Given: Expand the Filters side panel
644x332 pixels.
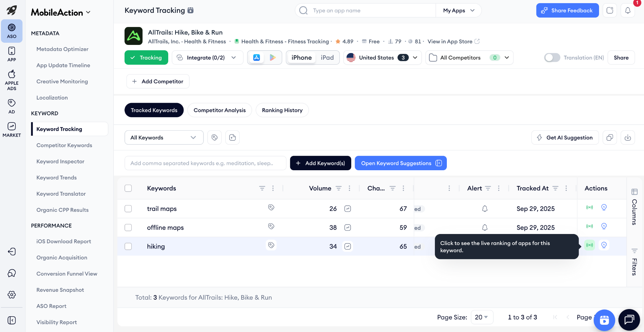Looking at the screenshot, I should tap(635, 262).
